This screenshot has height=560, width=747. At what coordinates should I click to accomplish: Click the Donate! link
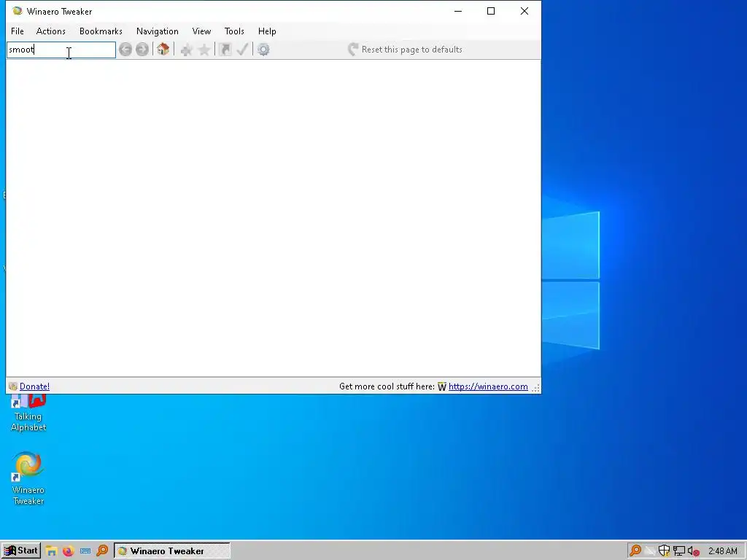click(34, 386)
